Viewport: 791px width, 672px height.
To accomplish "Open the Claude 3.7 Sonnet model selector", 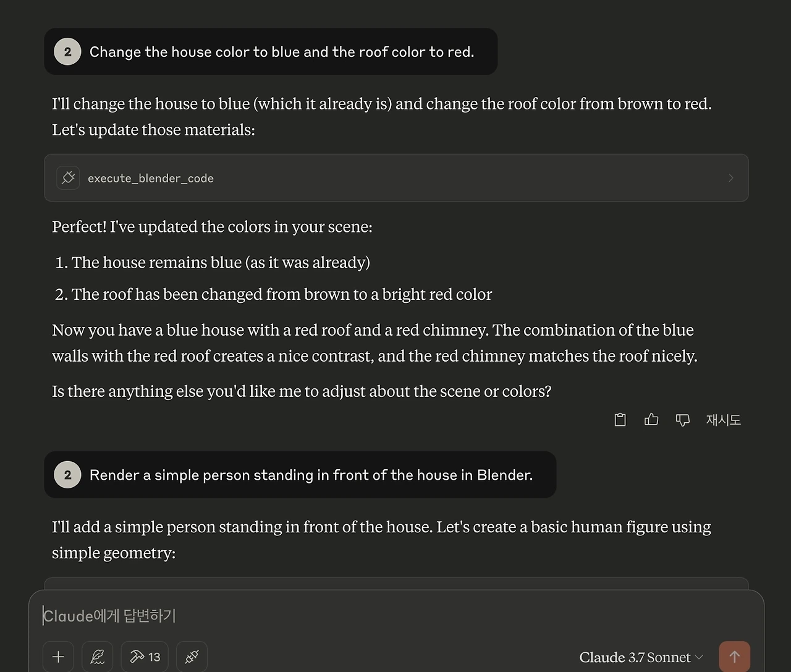I will pos(641,657).
